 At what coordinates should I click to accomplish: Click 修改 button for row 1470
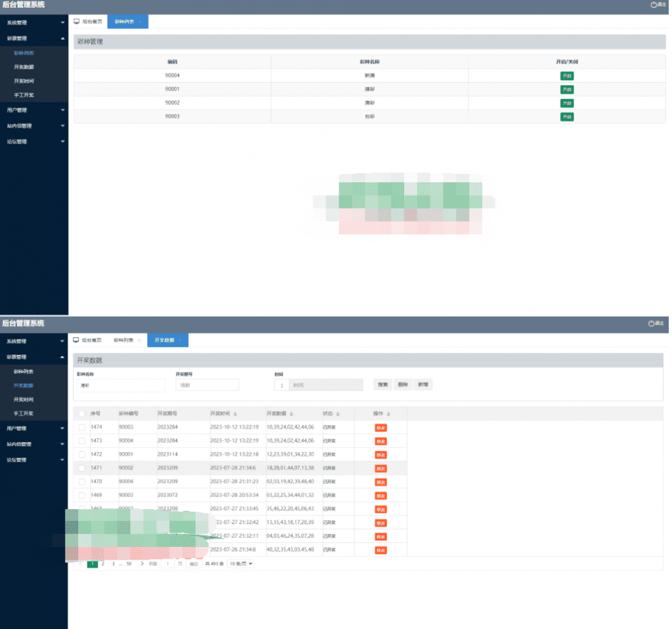point(381,483)
